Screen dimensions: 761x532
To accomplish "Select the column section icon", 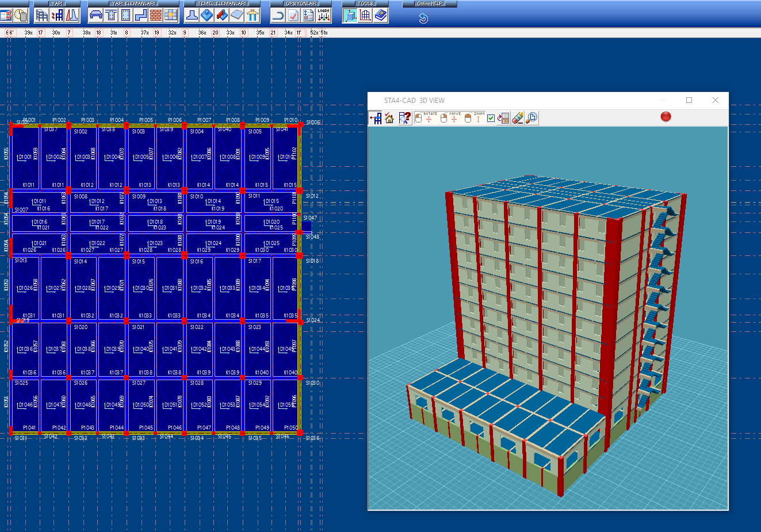I will 126,16.
